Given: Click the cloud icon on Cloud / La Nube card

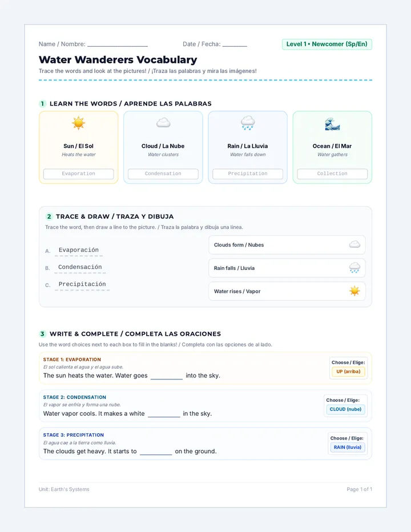Looking at the screenshot, I should 163,123.
